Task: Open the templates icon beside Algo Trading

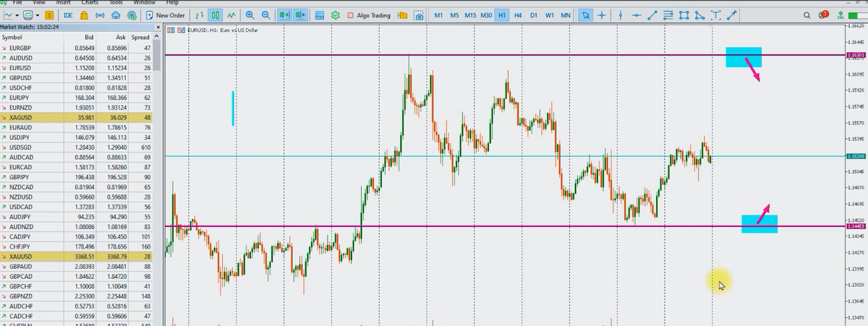Action: point(402,15)
